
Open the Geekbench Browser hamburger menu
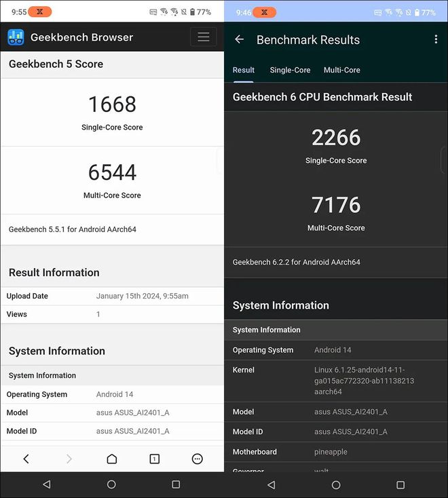[x=204, y=37]
